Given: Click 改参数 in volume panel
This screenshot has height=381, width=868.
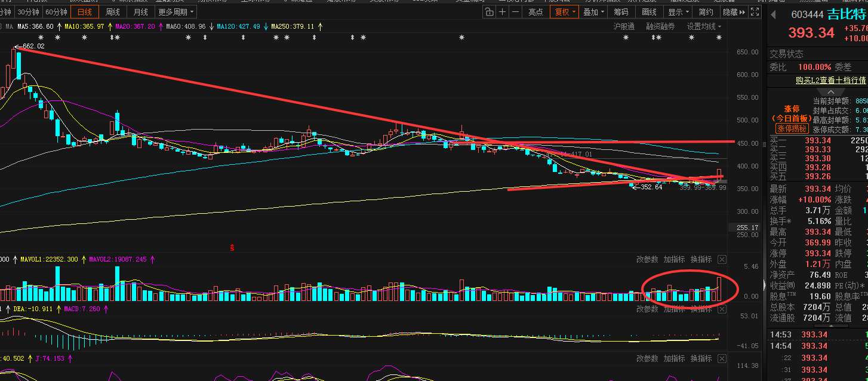Looking at the screenshot, I should tap(647, 259).
